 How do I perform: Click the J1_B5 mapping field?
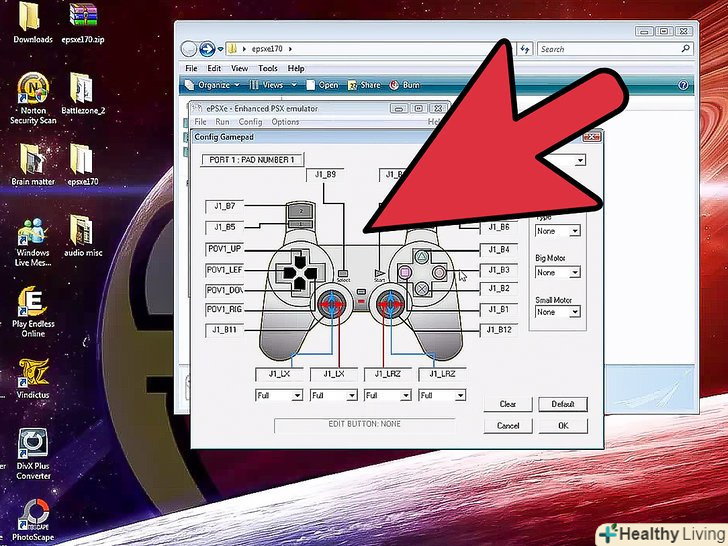point(224,228)
